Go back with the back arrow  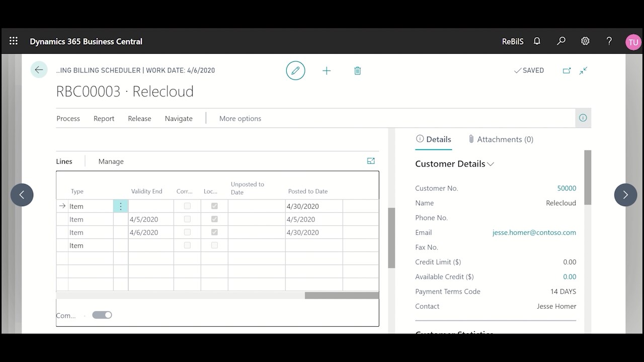point(39,70)
